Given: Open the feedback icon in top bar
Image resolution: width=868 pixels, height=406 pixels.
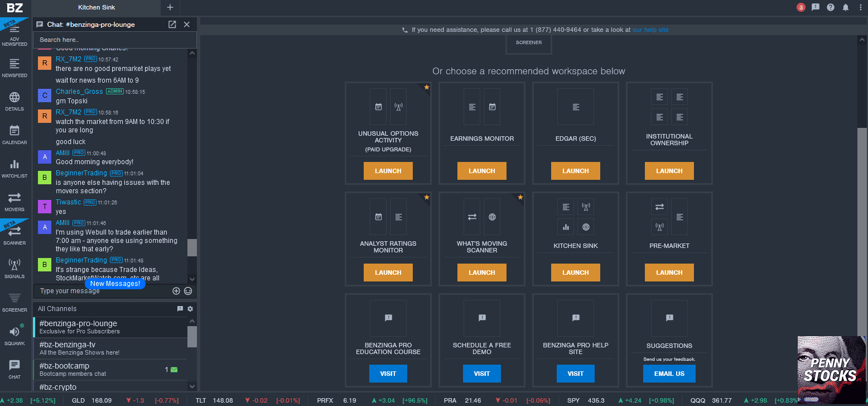Looking at the screenshot, I should tap(816, 7).
